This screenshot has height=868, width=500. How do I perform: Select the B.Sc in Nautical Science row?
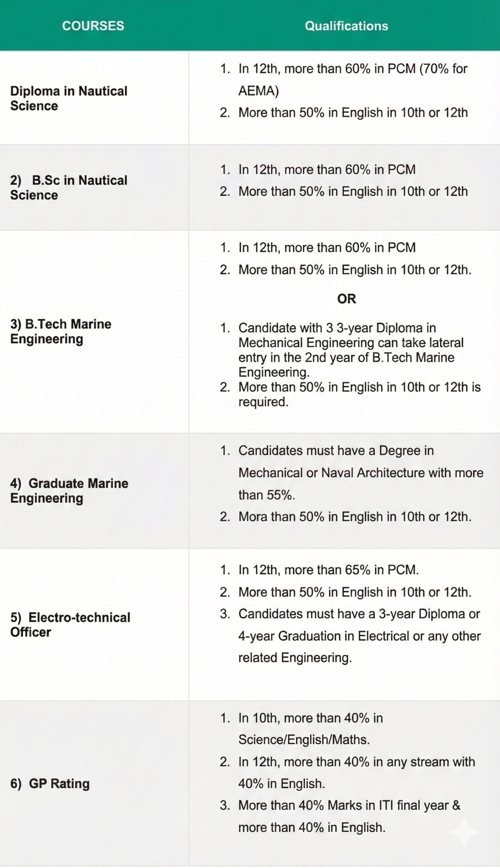pyautogui.click(x=69, y=188)
